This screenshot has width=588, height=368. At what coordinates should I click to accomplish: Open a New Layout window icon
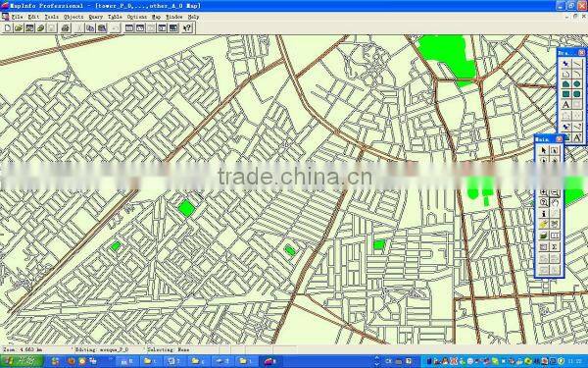pyautogui.click(x=162, y=28)
